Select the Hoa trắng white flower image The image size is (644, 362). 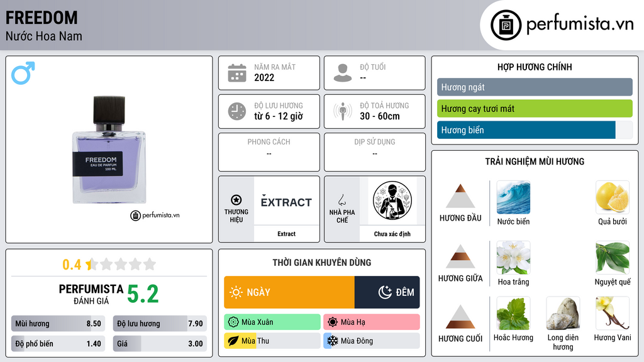click(x=513, y=258)
